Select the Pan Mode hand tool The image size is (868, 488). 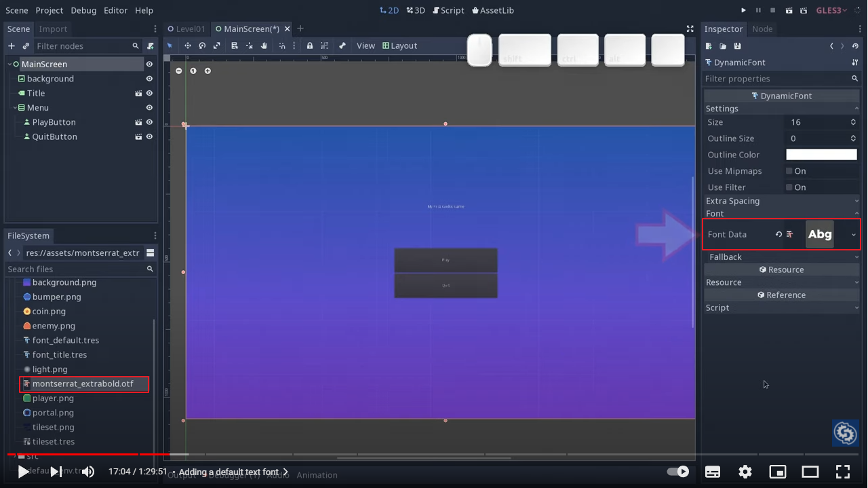click(264, 45)
